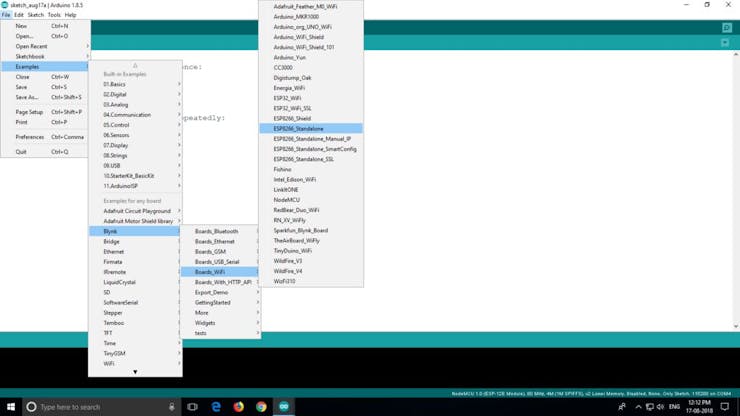This screenshot has height=416, width=740.
Task: Choose Open... from the File menu
Action: coord(45,36)
